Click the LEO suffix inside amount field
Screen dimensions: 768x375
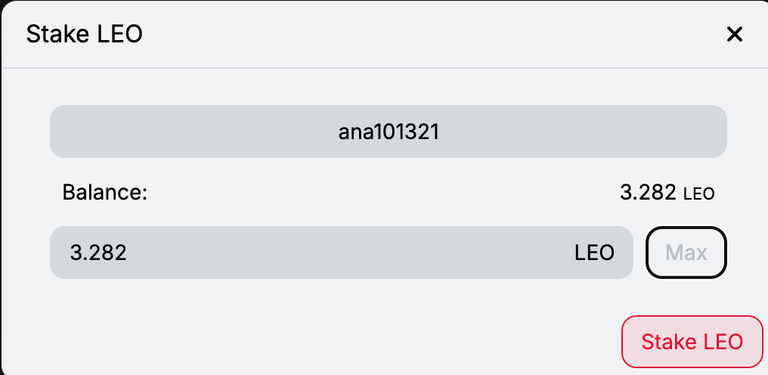pos(595,253)
